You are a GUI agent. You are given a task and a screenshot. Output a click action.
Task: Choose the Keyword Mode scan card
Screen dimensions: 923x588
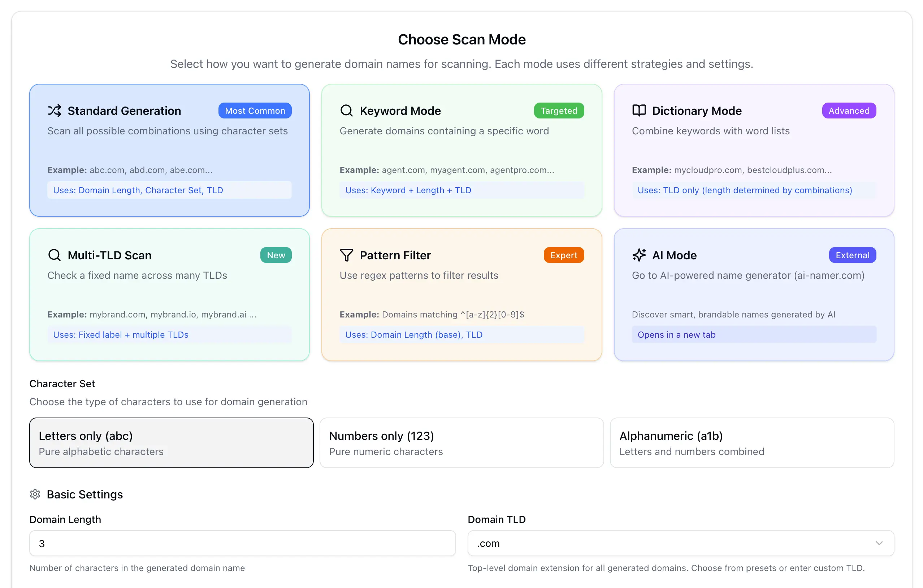pos(461,150)
